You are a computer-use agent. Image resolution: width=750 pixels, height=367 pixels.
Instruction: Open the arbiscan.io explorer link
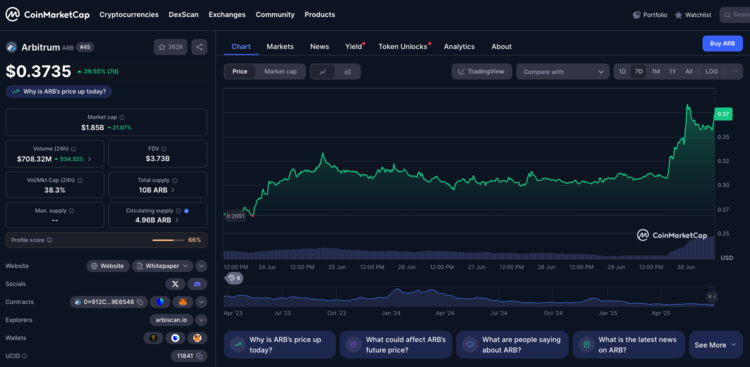pos(172,320)
